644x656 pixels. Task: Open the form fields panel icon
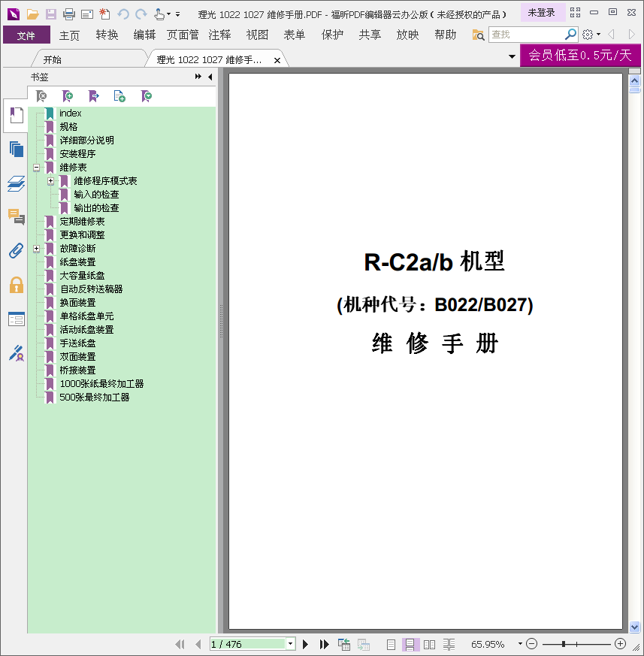(16, 319)
